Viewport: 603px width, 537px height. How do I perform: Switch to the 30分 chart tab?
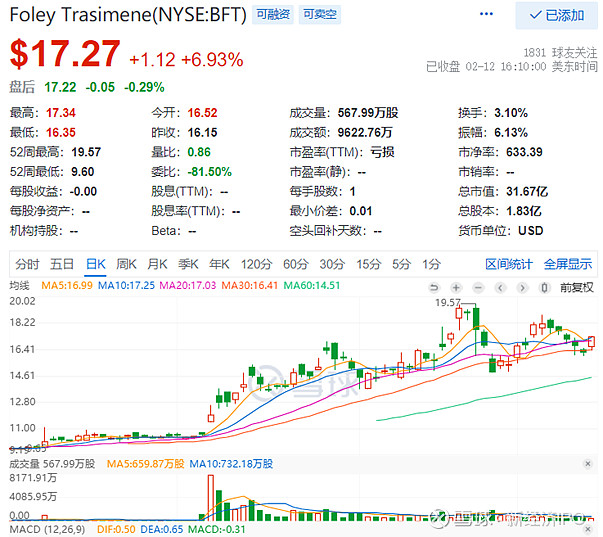(332, 264)
